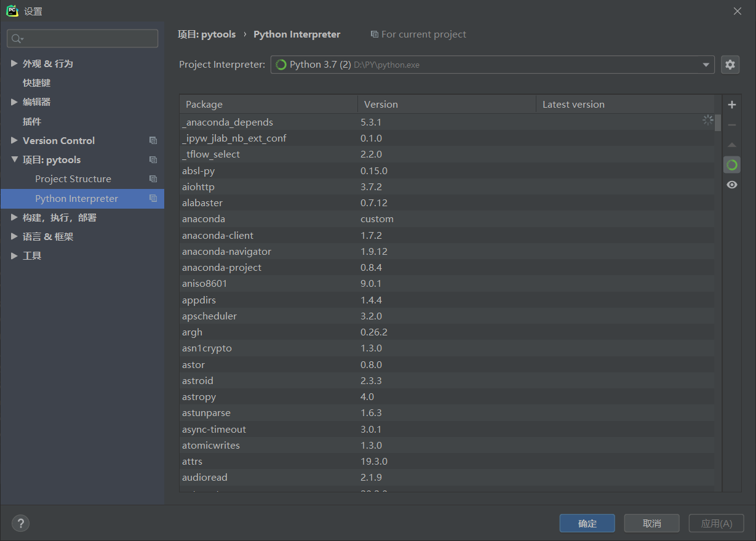Select the astunparse package row

tap(447, 413)
